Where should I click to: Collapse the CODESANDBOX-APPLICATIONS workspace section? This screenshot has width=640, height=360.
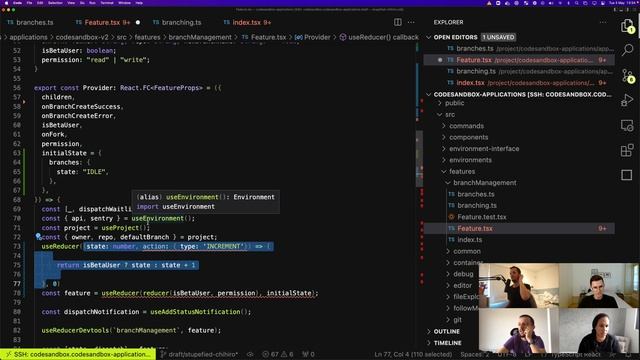click(429, 94)
